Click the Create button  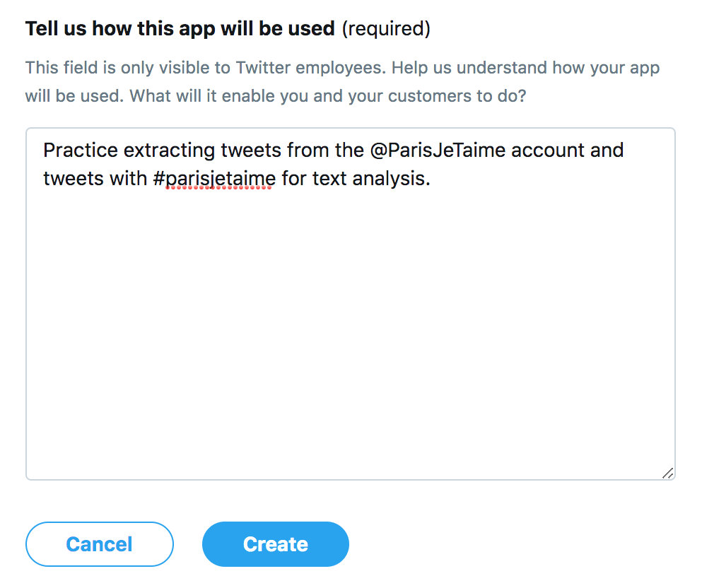275,544
